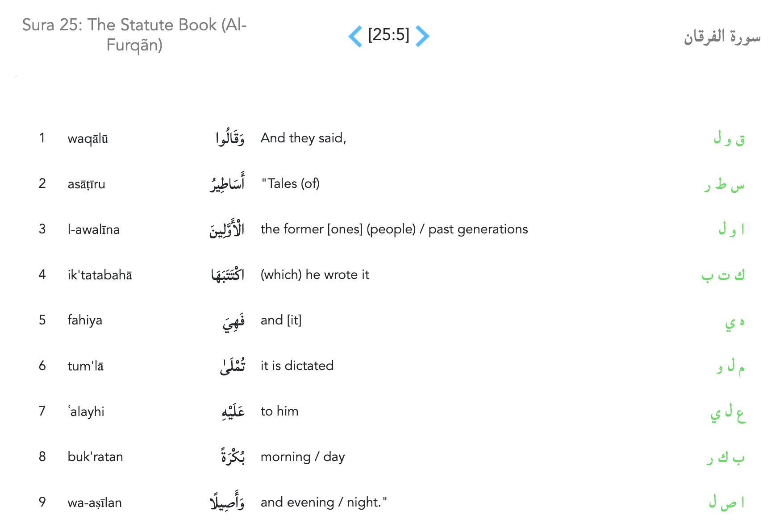Click the Arabic sura title سورة الفرقان

[x=721, y=37]
